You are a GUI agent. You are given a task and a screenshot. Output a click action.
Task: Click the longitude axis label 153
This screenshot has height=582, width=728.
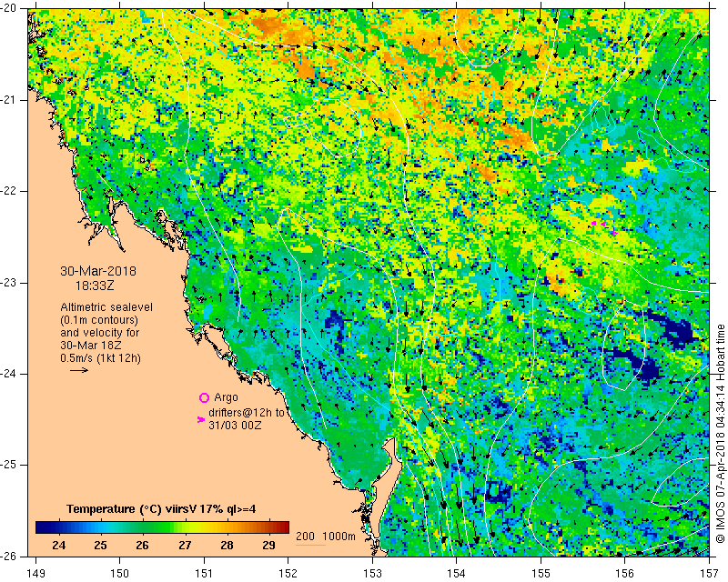pos(372,574)
